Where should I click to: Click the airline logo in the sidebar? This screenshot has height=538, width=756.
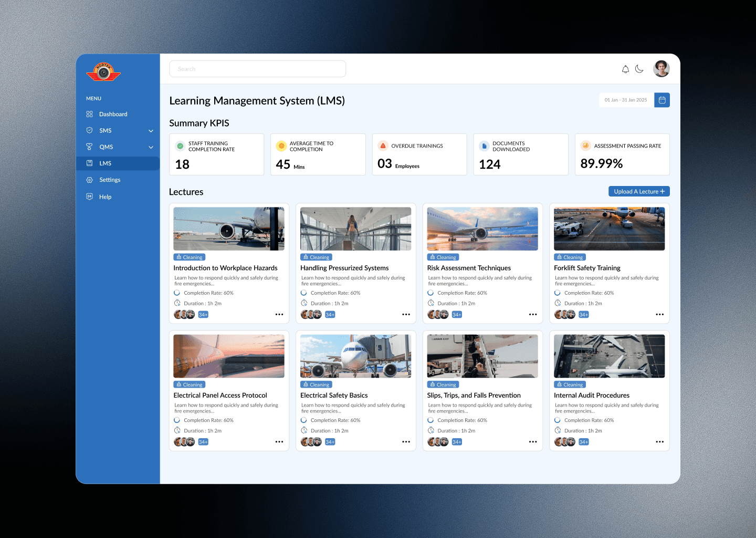click(103, 72)
